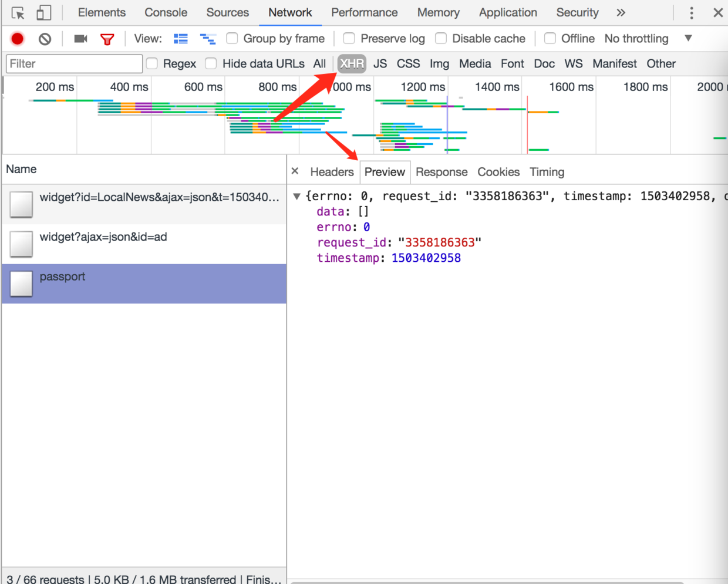Close the request details pane
The height and width of the screenshot is (584, 728).
pos(295,171)
